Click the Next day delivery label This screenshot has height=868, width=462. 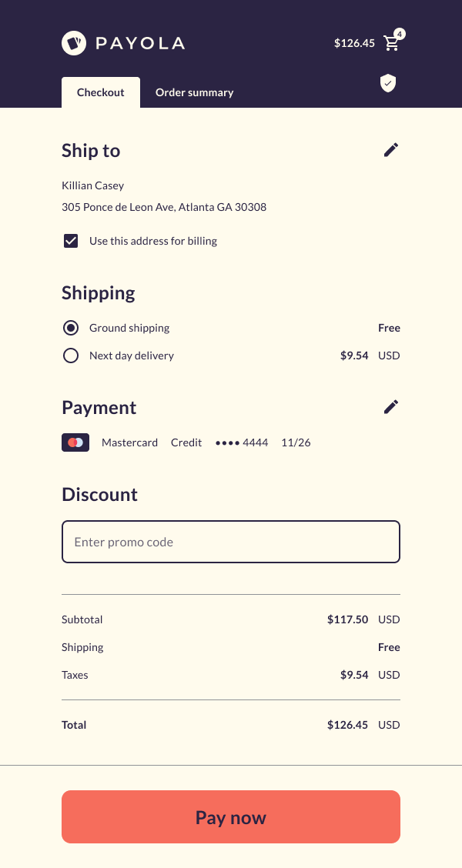tap(132, 356)
